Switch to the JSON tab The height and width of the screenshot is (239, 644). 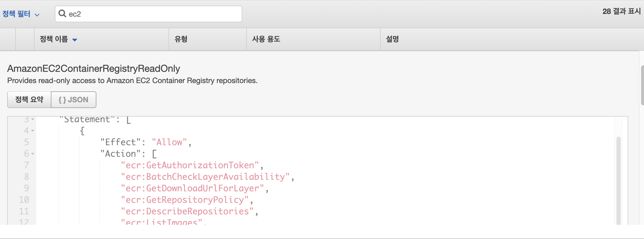coord(74,100)
